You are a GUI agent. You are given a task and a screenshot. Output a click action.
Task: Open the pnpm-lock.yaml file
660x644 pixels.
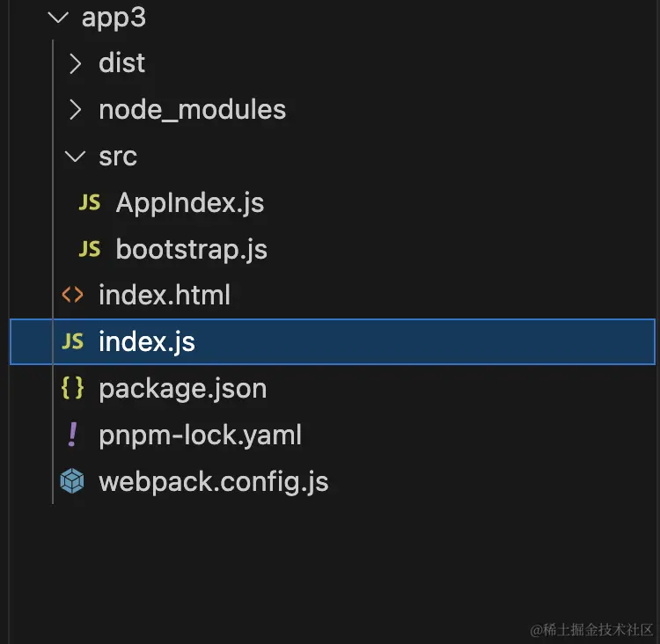[200, 435]
